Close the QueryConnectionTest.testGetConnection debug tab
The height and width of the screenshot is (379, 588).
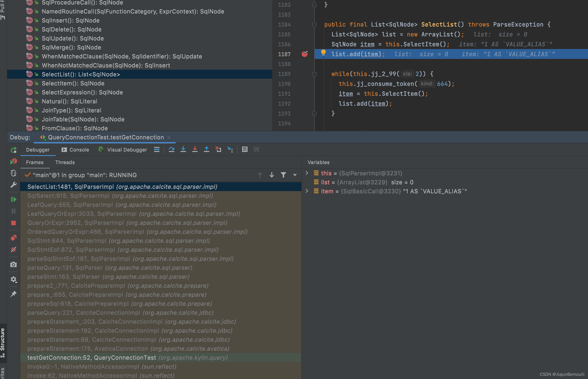[x=169, y=138]
